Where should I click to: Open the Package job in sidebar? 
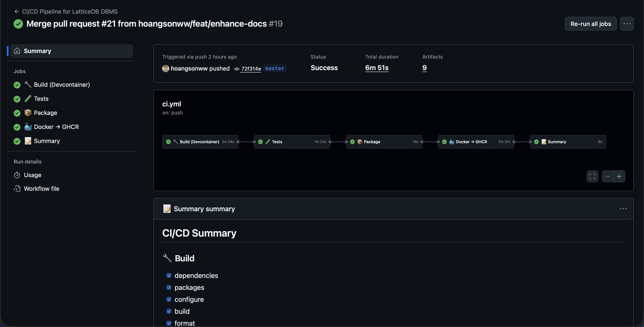point(45,113)
